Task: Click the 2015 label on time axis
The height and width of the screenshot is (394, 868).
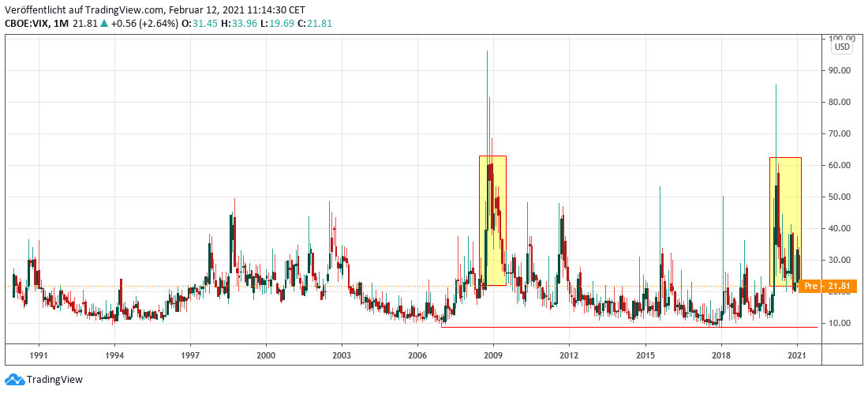Action: pos(645,356)
